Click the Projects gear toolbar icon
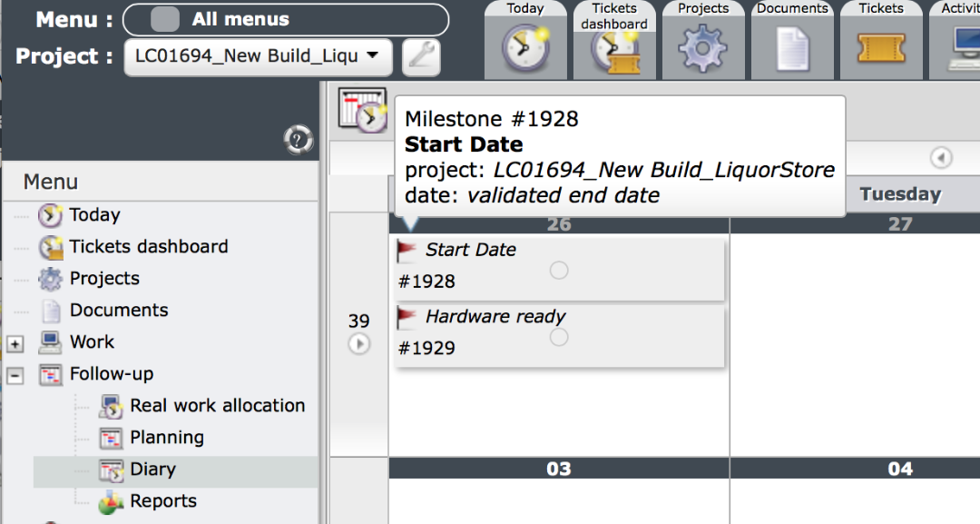 [x=703, y=48]
